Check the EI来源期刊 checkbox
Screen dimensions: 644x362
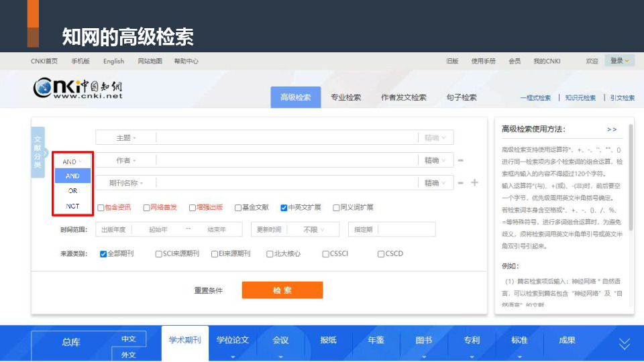[x=215, y=254]
